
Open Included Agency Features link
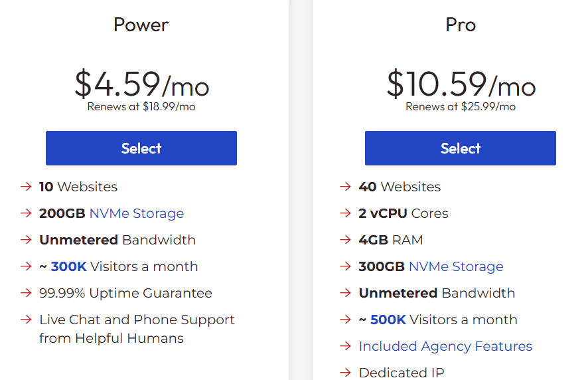point(445,346)
